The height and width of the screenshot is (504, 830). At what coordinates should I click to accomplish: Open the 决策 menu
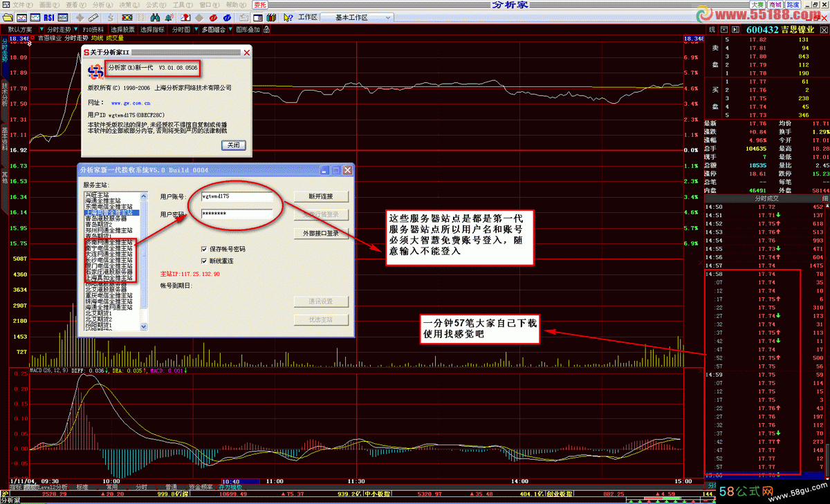coord(129,5)
